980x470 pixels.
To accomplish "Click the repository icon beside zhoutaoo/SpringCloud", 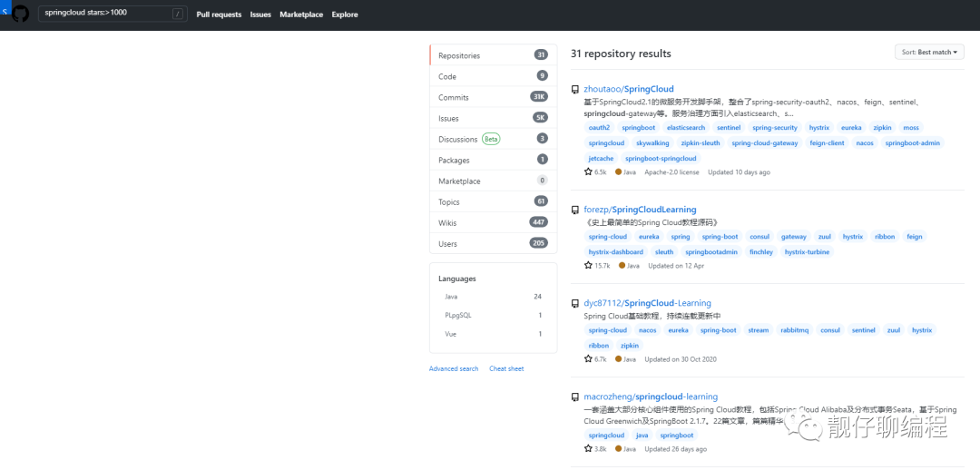I will [575, 90].
